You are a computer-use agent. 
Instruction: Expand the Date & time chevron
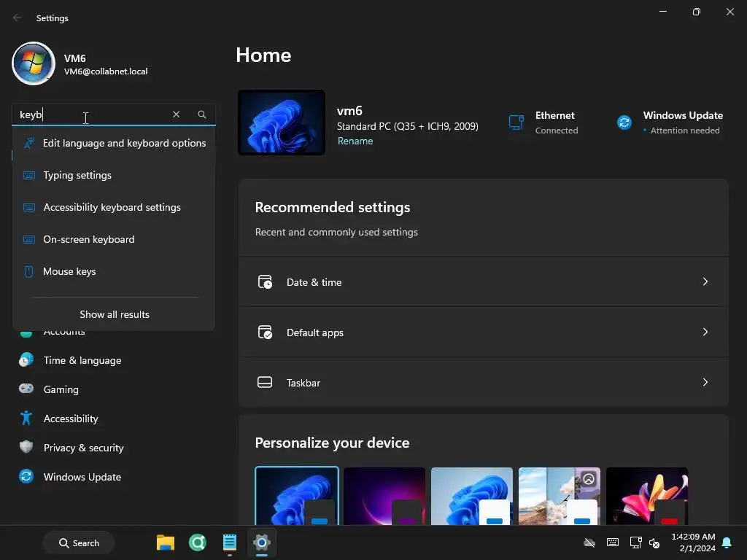tap(705, 282)
